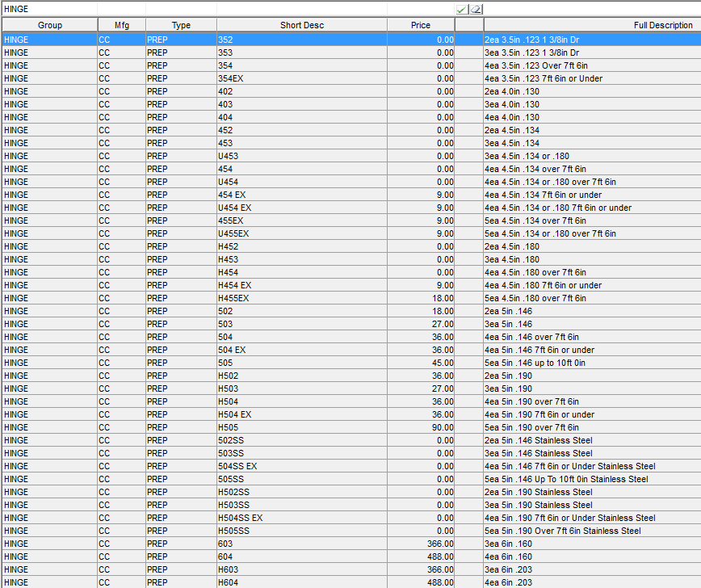This screenshot has height=588, width=701.
Task: Click the HINGE filter text field
Action: [x=226, y=10]
